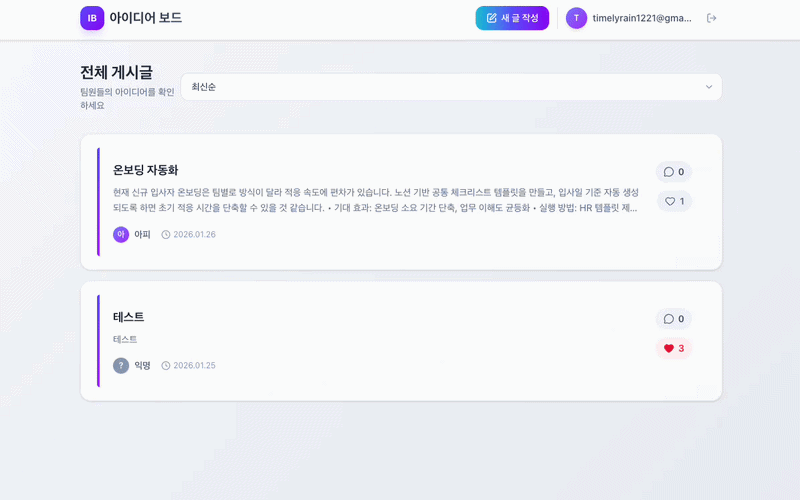
Task: Open the 아이디어 보드 home title
Action: tap(145, 18)
